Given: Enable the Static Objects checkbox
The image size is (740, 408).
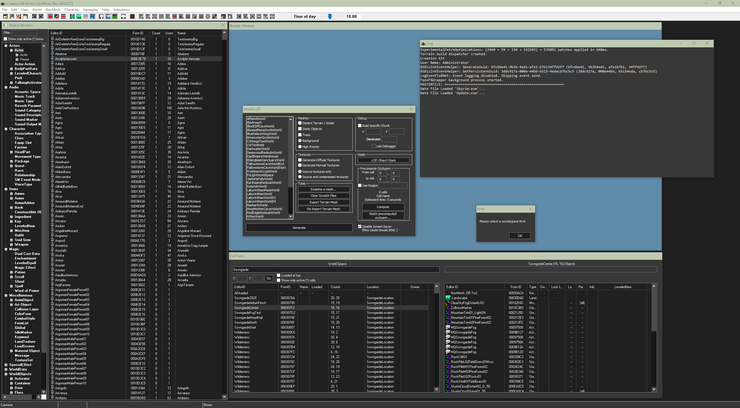Looking at the screenshot, I should click(300, 128).
